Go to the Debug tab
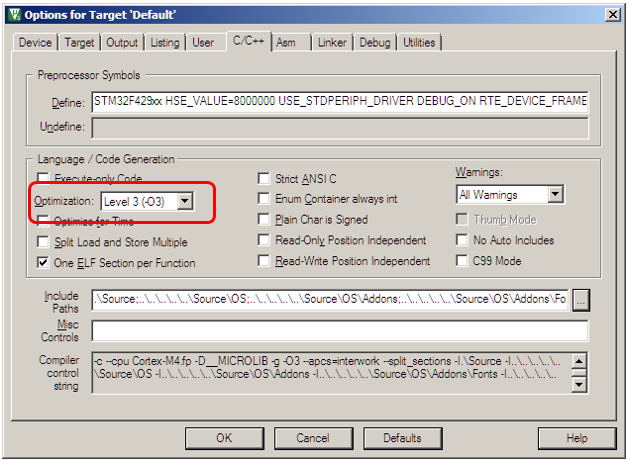This screenshot has width=630, height=460. (375, 43)
